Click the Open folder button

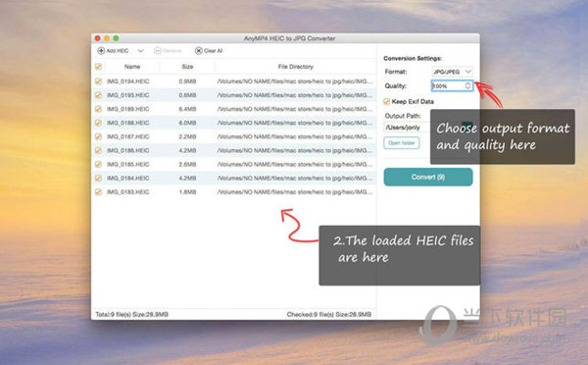pos(401,143)
